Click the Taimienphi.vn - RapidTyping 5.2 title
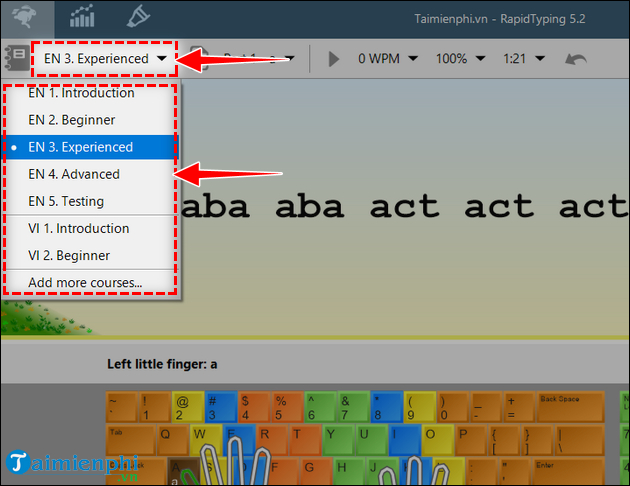 pos(500,19)
